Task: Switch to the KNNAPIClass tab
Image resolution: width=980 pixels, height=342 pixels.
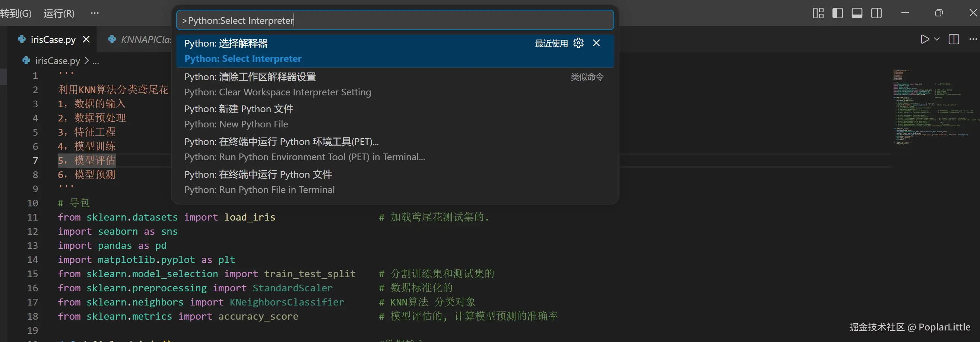Action: (145, 39)
